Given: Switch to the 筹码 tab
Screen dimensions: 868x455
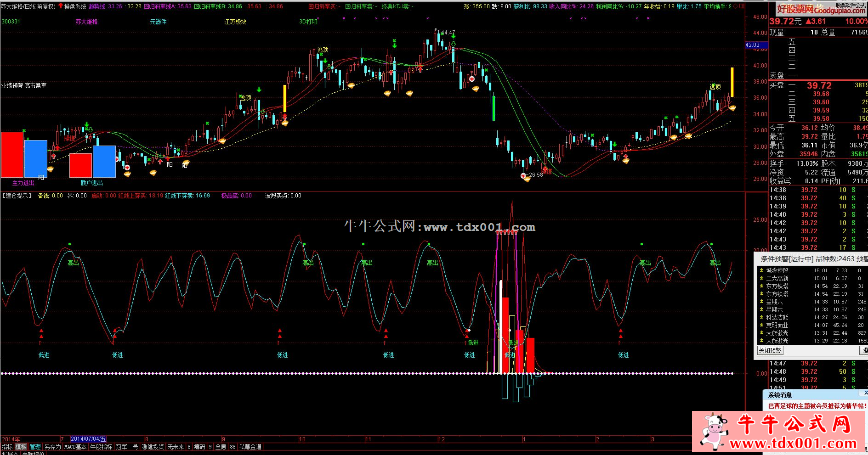Looking at the screenshot, I should [x=199, y=447].
